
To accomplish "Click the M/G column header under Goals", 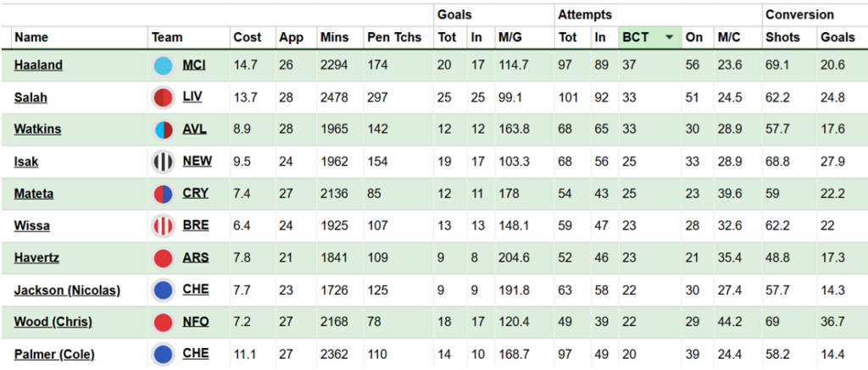I will 509,37.
